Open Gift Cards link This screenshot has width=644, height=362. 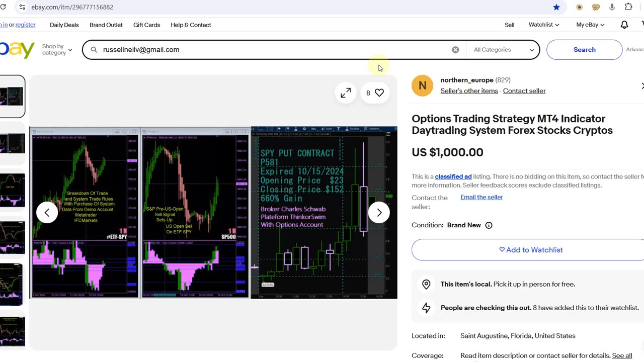point(146,25)
